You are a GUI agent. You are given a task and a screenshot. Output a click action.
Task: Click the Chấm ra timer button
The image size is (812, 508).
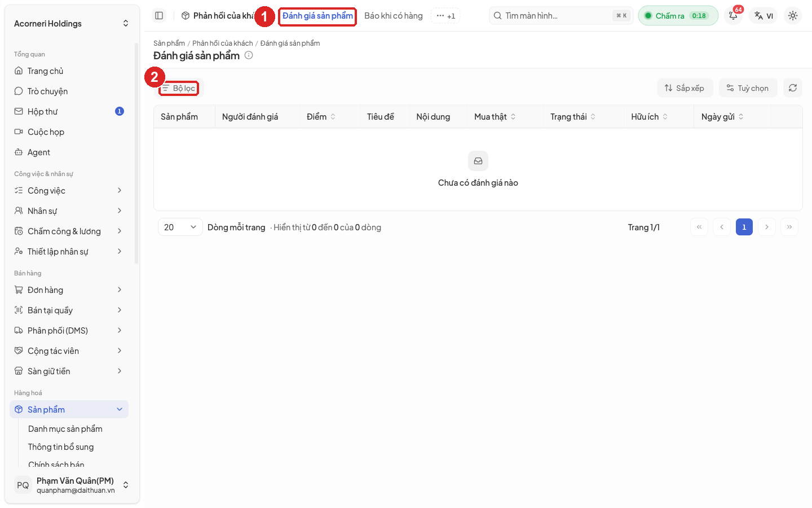(678, 16)
